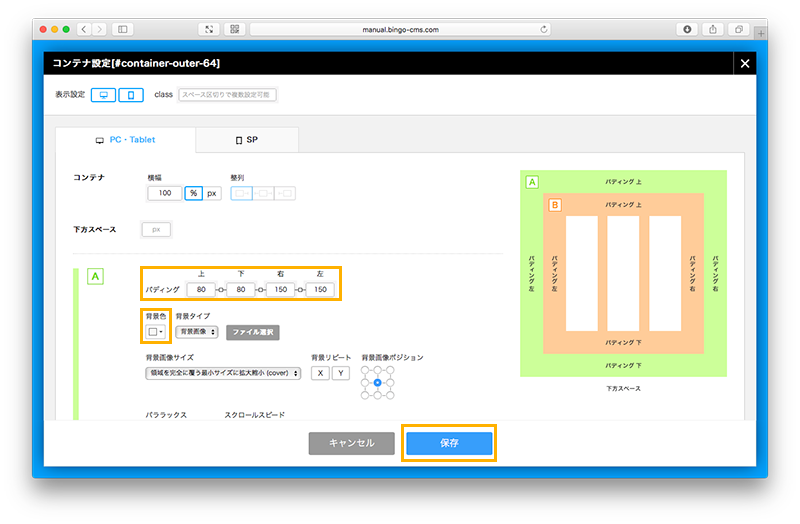Select top-left background image position
Screen dimensions: 800x524
[x=365, y=370]
